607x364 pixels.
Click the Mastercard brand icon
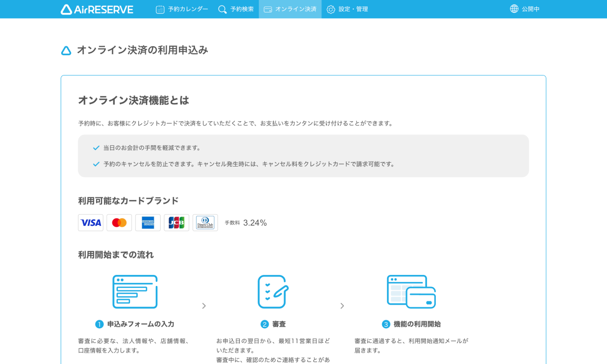(119, 222)
